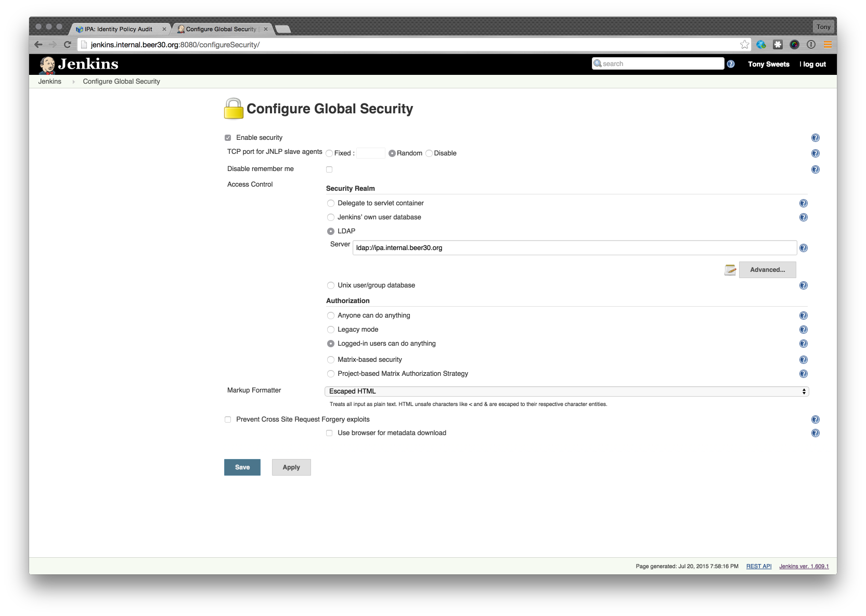Click the circled-I extension icon beside menu
The image size is (866, 616).
coord(810,45)
